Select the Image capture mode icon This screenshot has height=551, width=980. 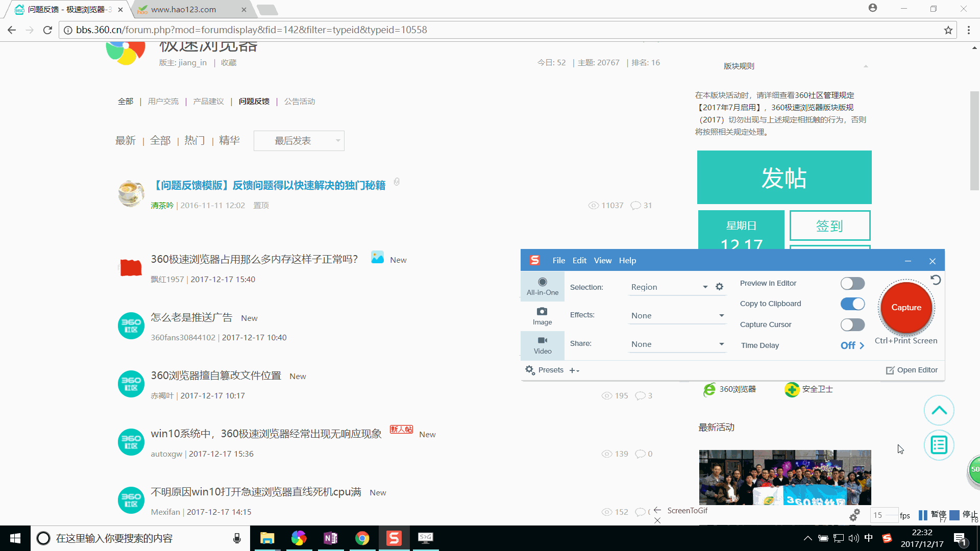[543, 315]
